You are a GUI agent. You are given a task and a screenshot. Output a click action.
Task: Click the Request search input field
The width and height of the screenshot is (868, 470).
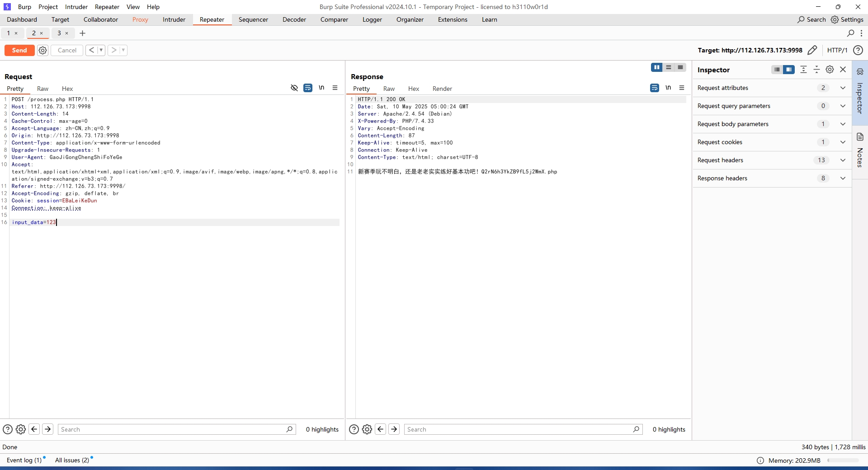(x=172, y=429)
